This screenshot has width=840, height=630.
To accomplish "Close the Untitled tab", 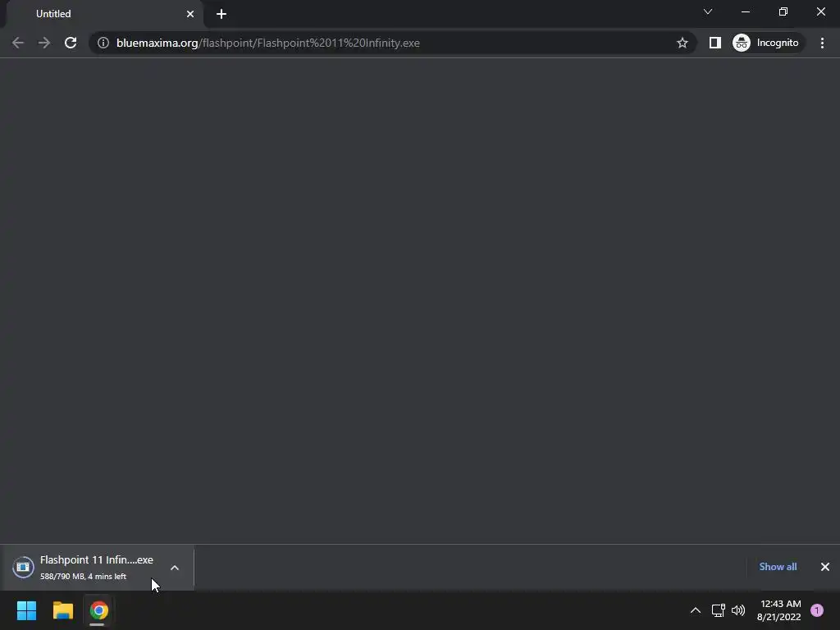I will pyautogui.click(x=190, y=14).
